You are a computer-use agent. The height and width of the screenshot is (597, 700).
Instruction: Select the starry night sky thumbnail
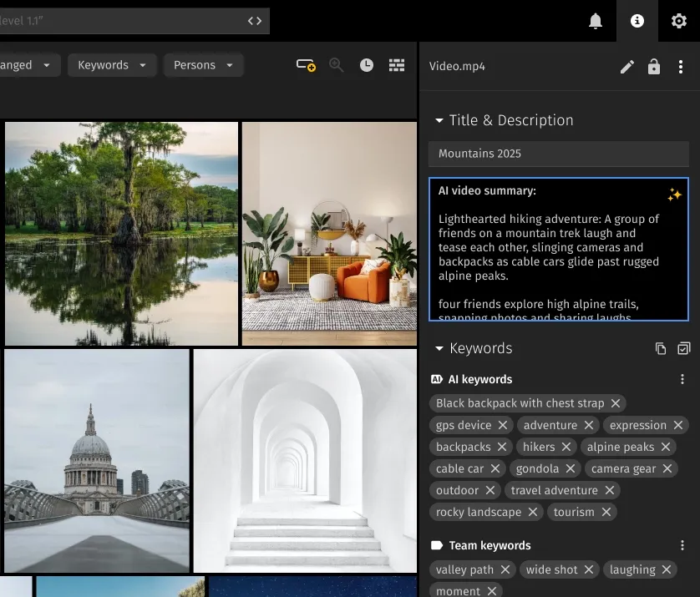click(x=313, y=586)
